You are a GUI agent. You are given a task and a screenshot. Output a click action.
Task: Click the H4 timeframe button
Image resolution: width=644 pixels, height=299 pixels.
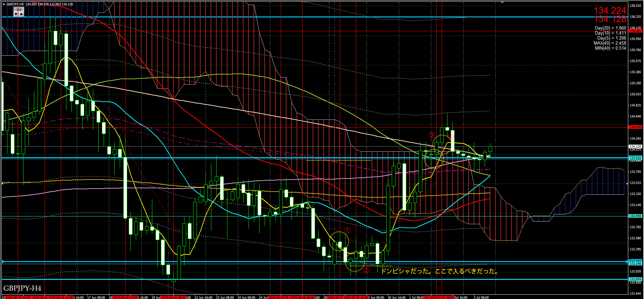pos(19,10)
